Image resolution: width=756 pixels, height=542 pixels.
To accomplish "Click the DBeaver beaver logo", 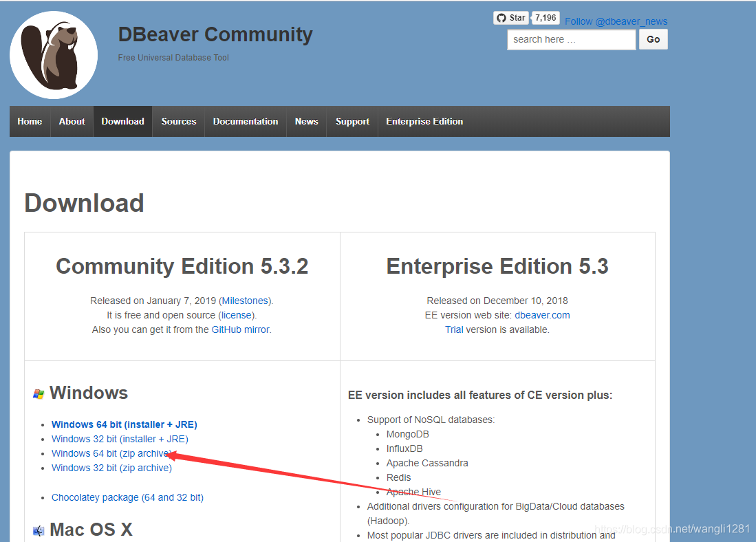I will pos(54,55).
